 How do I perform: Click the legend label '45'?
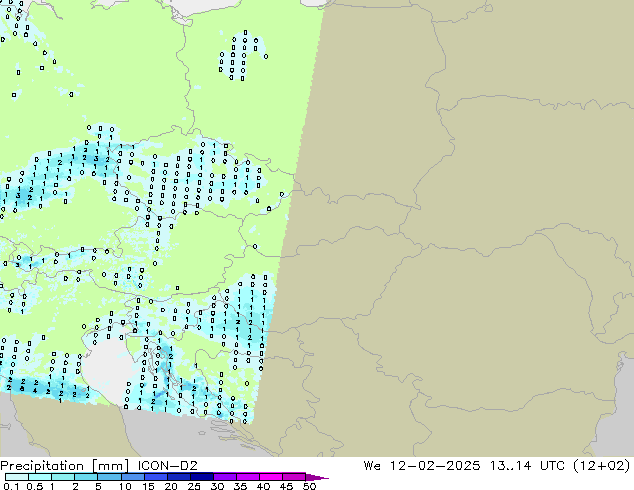[x=286, y=486]
